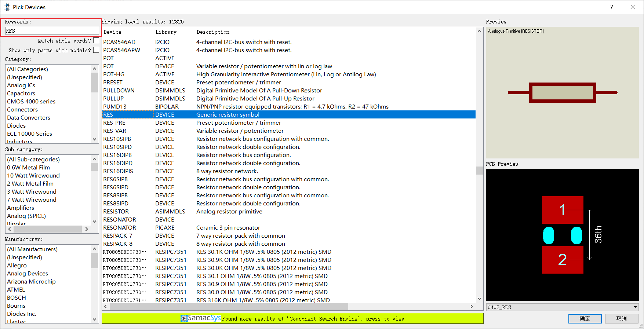
Task: Sort results by Device column header
Action: (x=127, y=32)
